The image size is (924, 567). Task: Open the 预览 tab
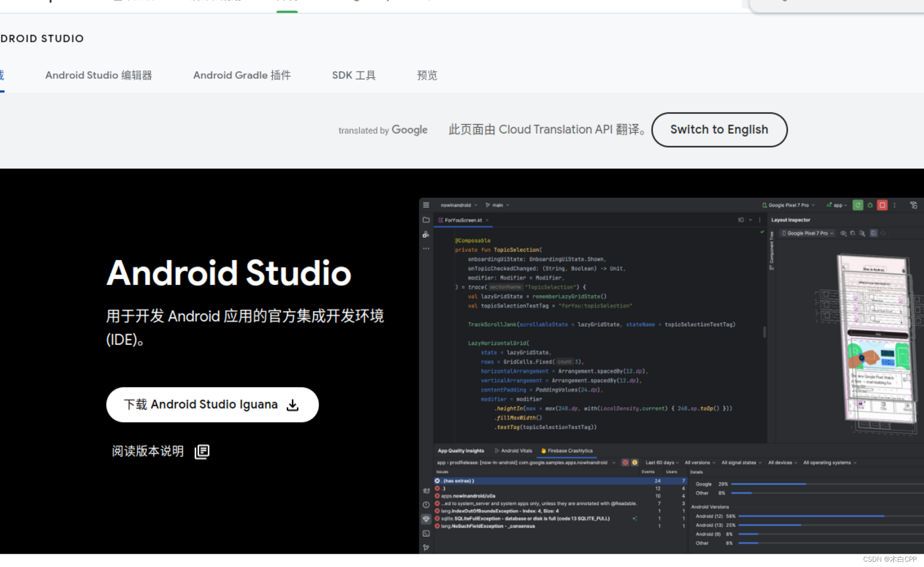(427, 75)
